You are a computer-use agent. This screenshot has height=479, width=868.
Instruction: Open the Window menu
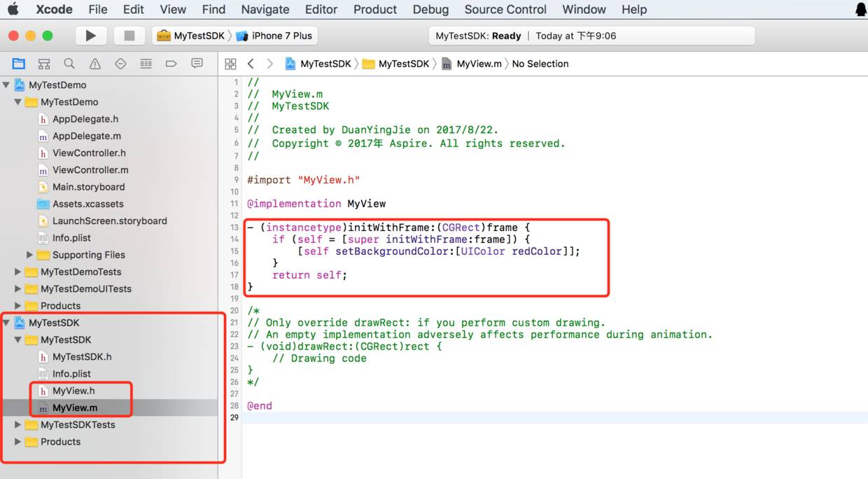tap(584, 9)
